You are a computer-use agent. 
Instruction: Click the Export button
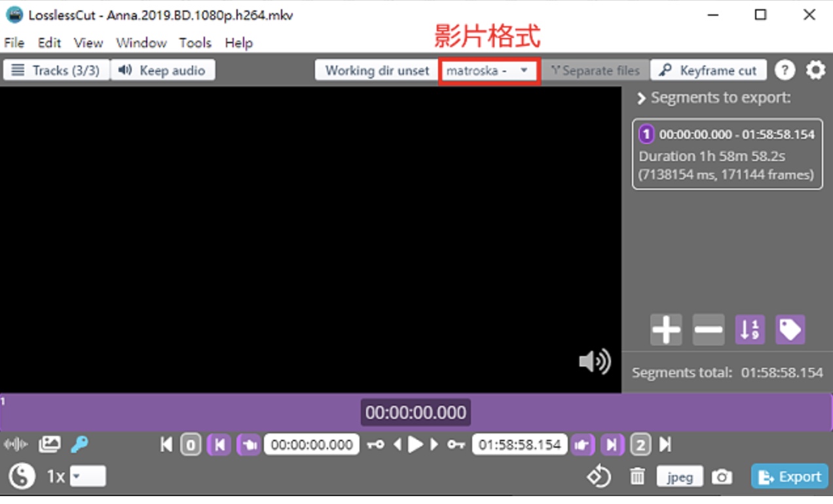789,477
